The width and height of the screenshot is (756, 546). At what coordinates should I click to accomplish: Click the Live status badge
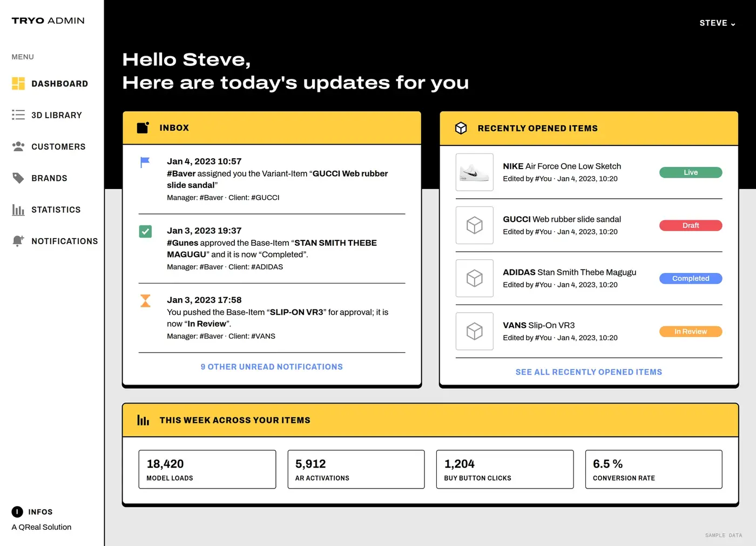point(691,172)
